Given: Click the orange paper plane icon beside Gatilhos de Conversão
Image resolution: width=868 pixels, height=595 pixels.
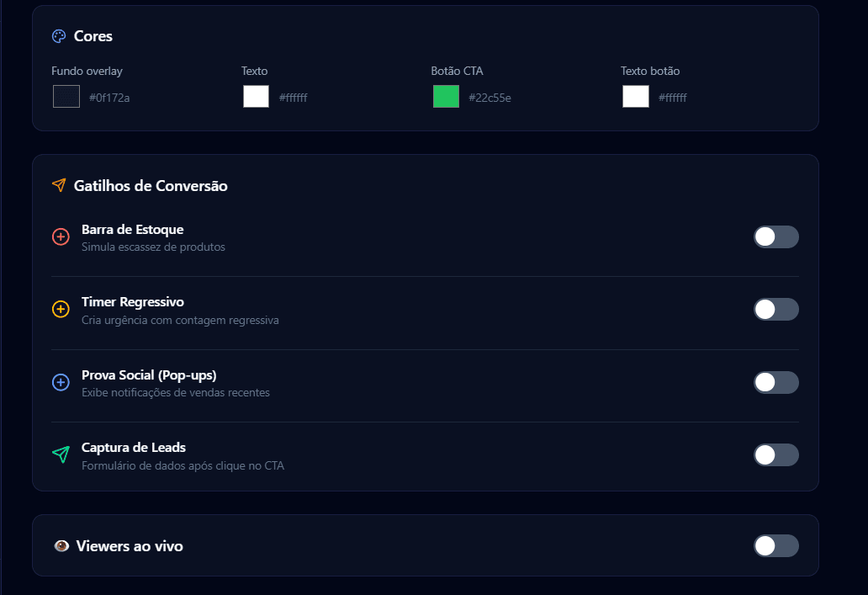Looking at the screenshot, I should (x=59, y=185).
